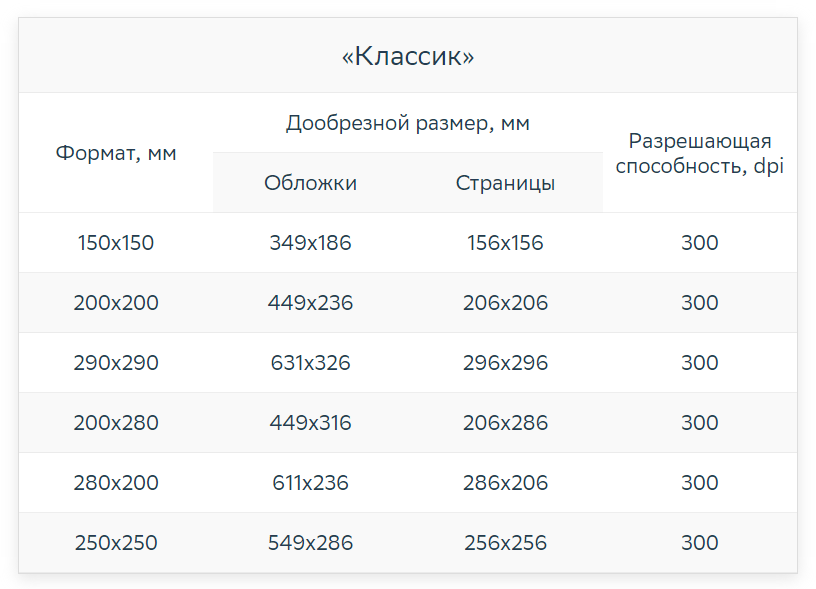Select cover size 549x286 cell
Image resolution: width=816 pixels, height=589 pixels.
(x=310, y=543)
